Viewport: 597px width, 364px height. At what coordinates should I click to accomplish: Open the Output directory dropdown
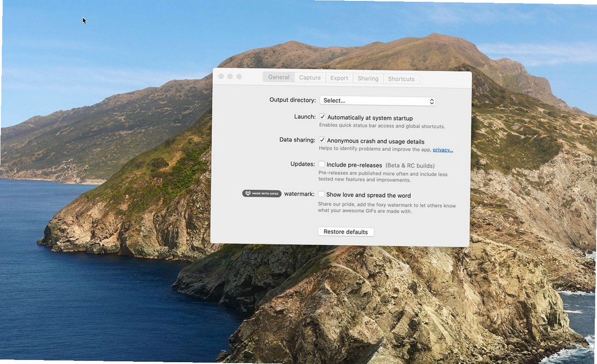pyautogui.click(x=377, y=101)
